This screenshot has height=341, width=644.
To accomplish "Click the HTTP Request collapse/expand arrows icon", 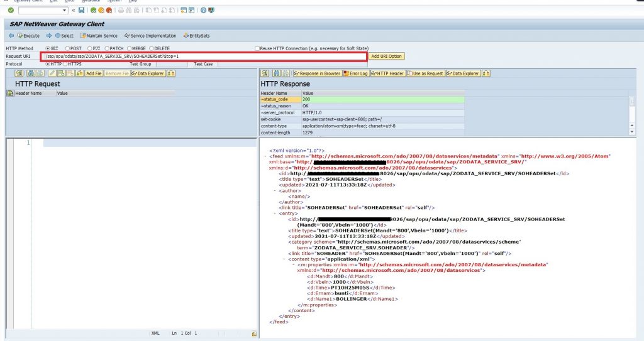I will click(171, 73).
